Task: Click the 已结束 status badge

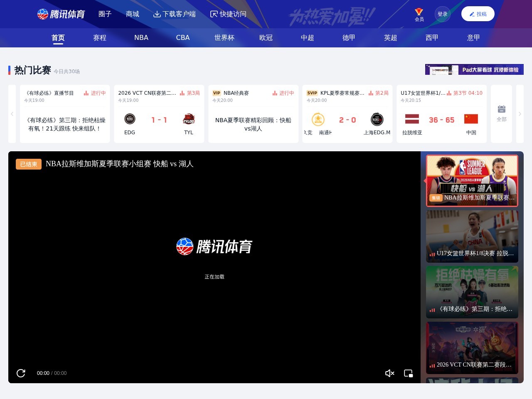Action: 29,164
